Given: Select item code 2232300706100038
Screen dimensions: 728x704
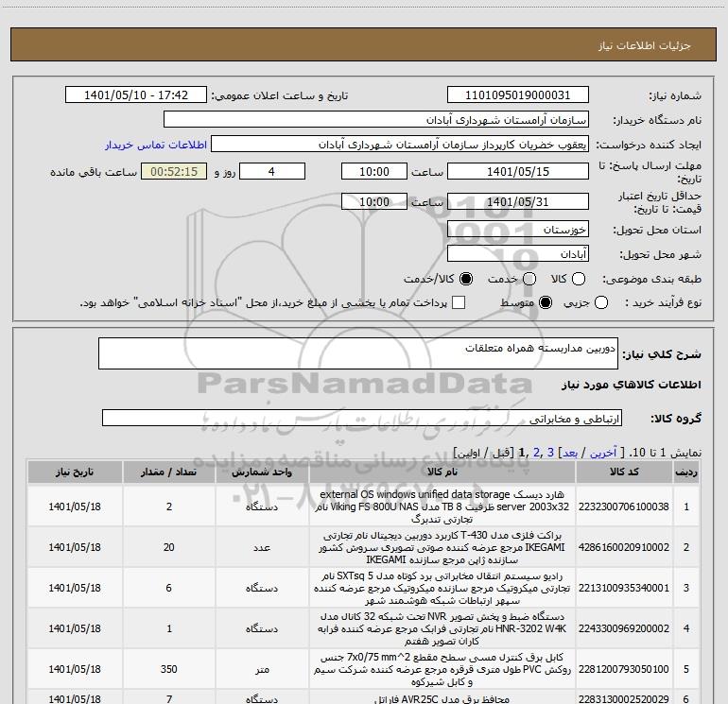Looking at the screenshot, I should (x=624, y=507).
